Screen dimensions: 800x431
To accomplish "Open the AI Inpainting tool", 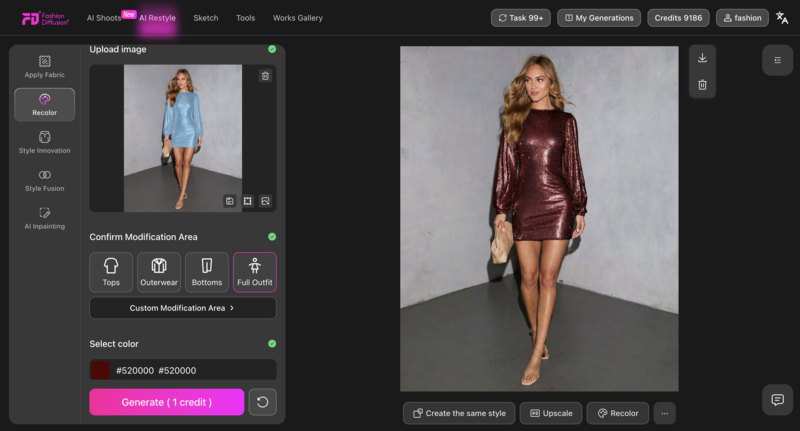I will 44,218.
